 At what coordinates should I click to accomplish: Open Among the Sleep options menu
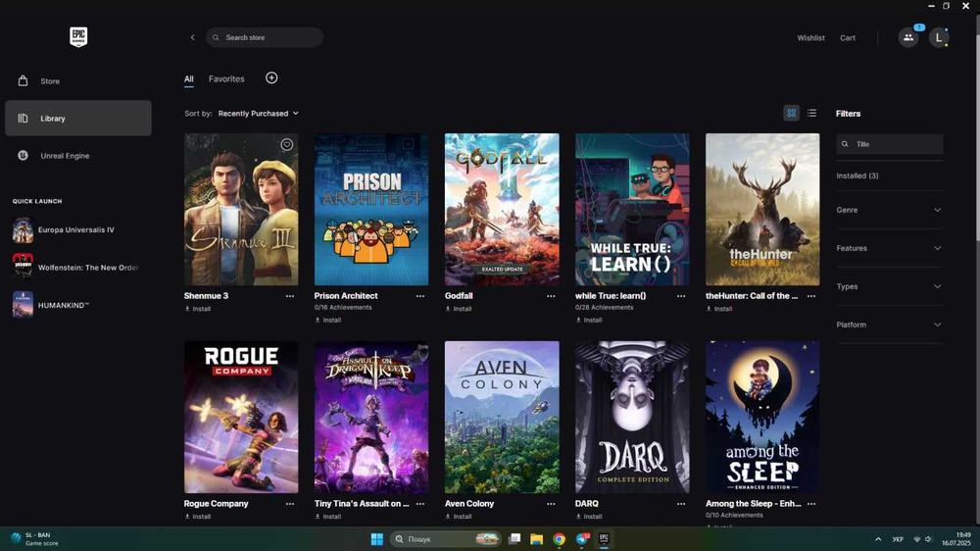[x=811, y=504]
